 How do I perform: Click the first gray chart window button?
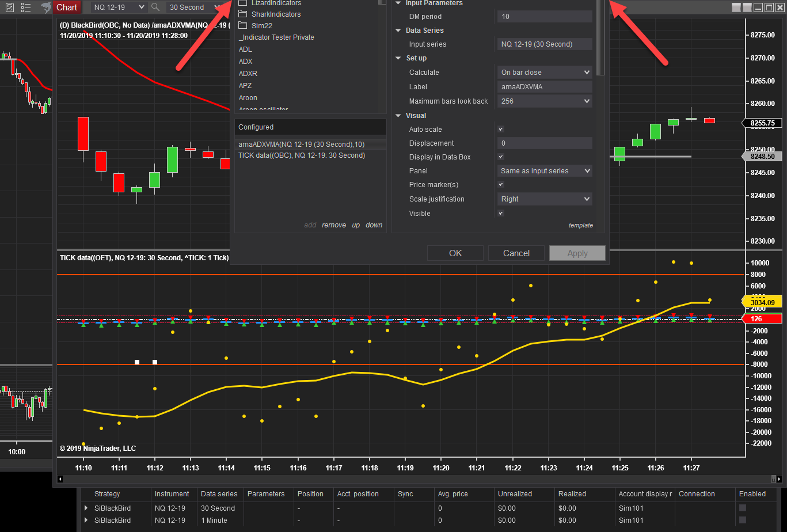coord(736,7)
